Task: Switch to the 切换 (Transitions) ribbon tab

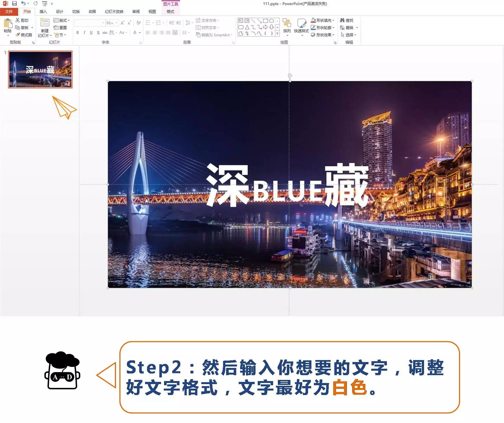Action: [x=76, y=11]
